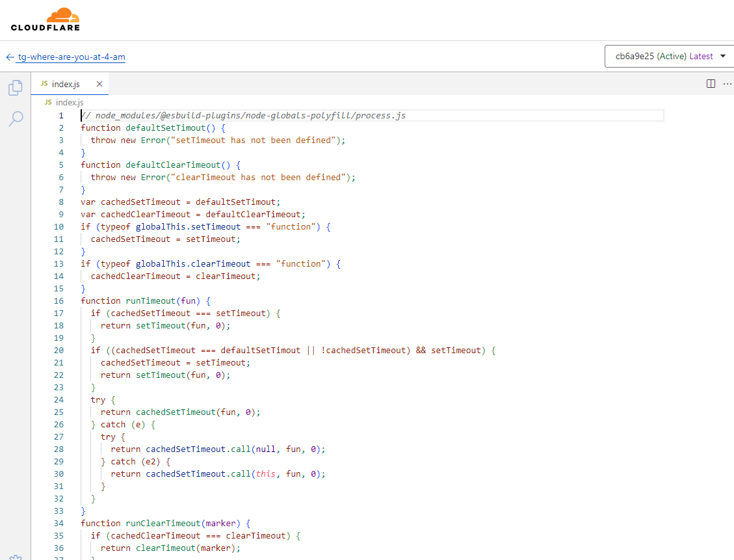Screen dimensions: 734x560
Task: Click the version selector's down arrow
Action: click(722, 57)
